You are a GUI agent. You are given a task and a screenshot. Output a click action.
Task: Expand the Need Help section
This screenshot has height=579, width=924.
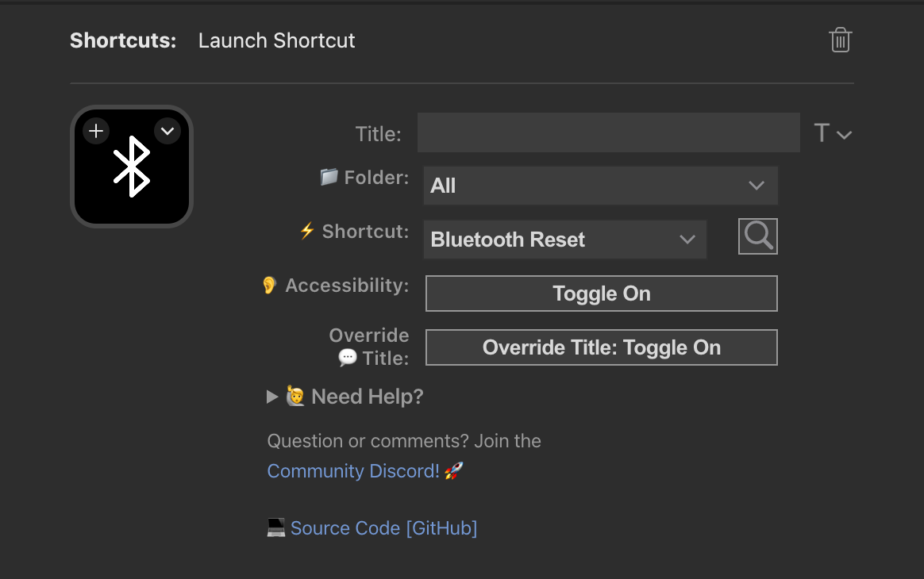[272, 397]
